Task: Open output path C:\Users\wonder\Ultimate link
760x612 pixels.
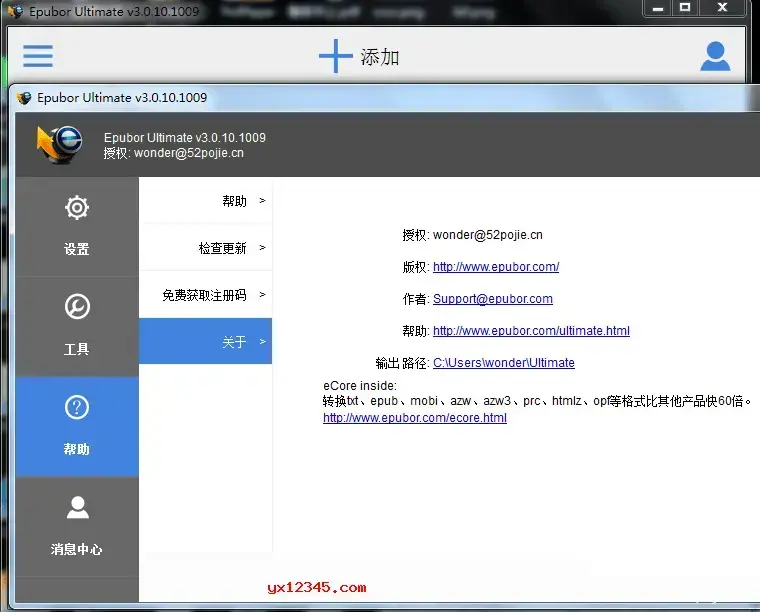Action: point(504,362)
